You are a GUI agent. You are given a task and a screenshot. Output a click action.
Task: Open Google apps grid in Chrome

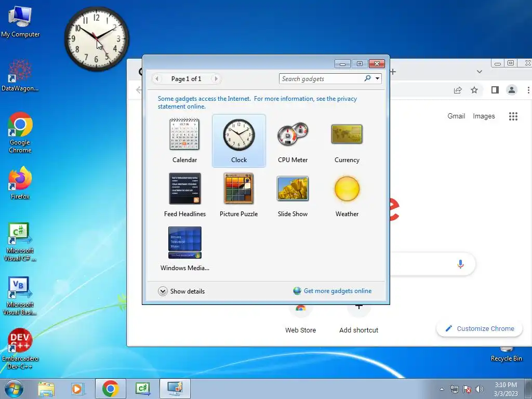[x=513, y=116]
